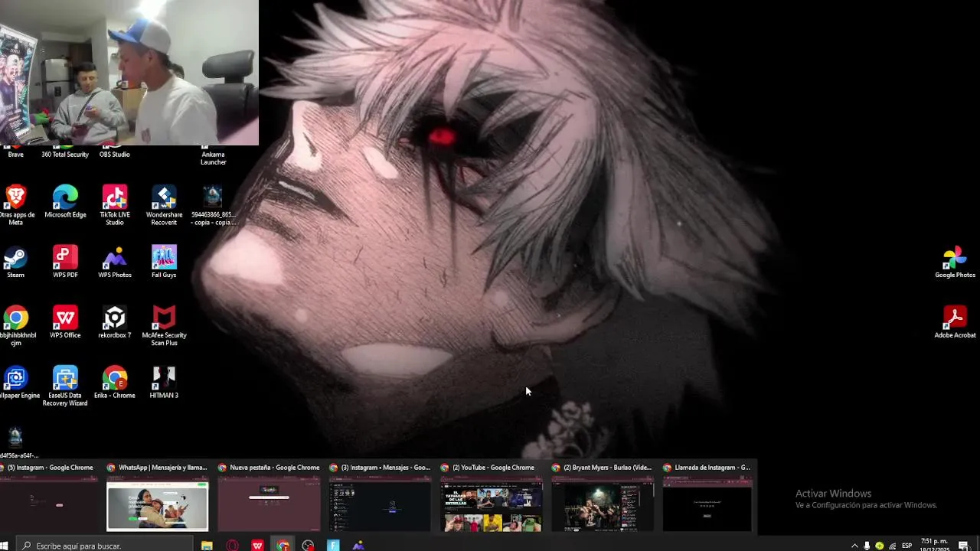Open the blue F app on taskbar
The height and width of the screenshot is (551, 980).
click(333, 546)
